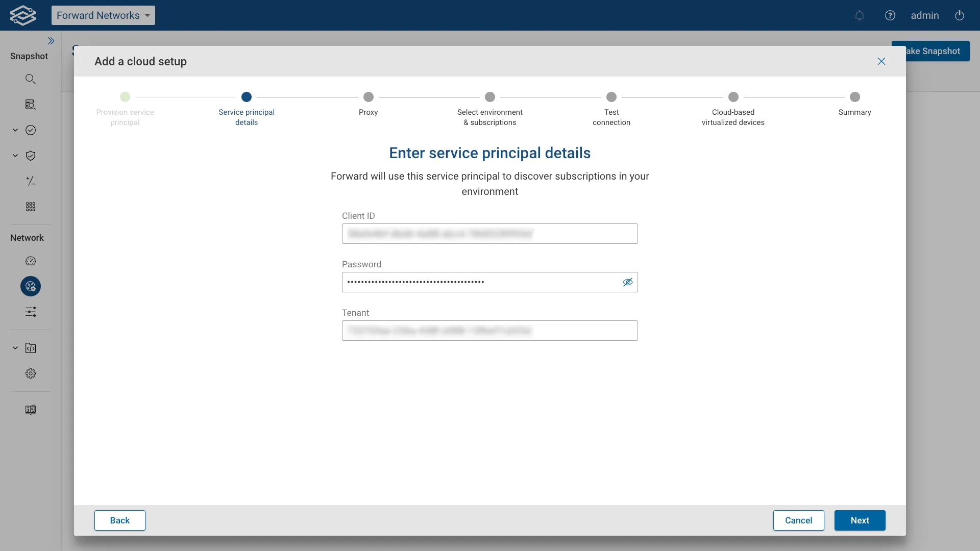980x551 pixels.
Task: Click the Client ID field label
Action: pos(358,216)
